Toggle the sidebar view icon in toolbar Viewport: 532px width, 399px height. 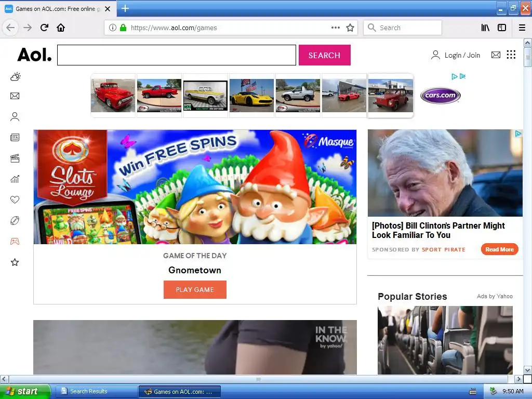502,28
